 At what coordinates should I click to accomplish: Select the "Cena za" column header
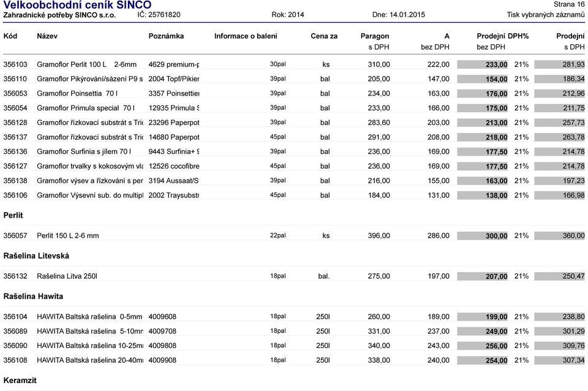coord(324,36)
